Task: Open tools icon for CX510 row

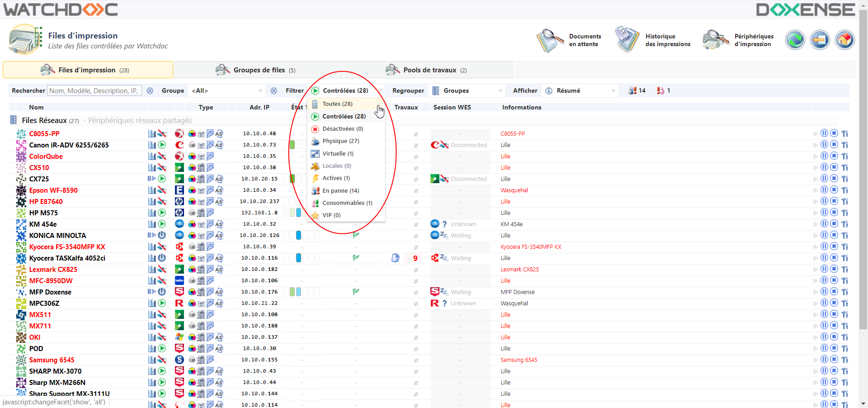Action: tap(844, 167)
